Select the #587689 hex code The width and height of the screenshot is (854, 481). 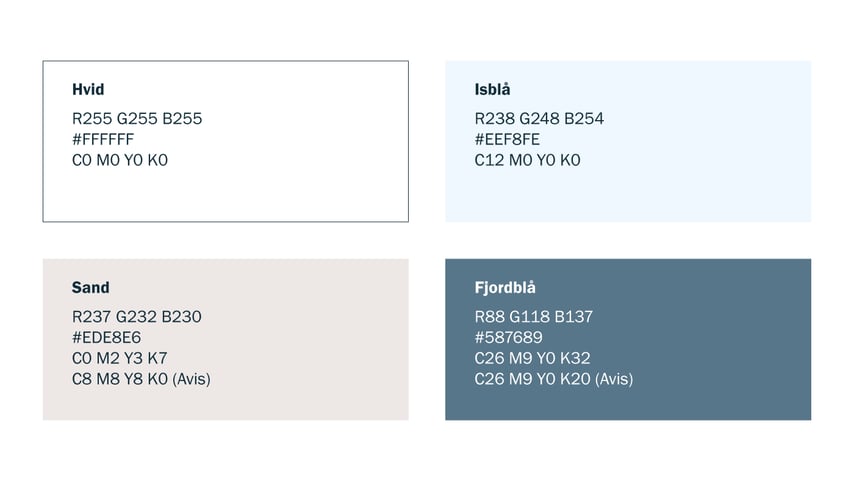tap(509, 338)
